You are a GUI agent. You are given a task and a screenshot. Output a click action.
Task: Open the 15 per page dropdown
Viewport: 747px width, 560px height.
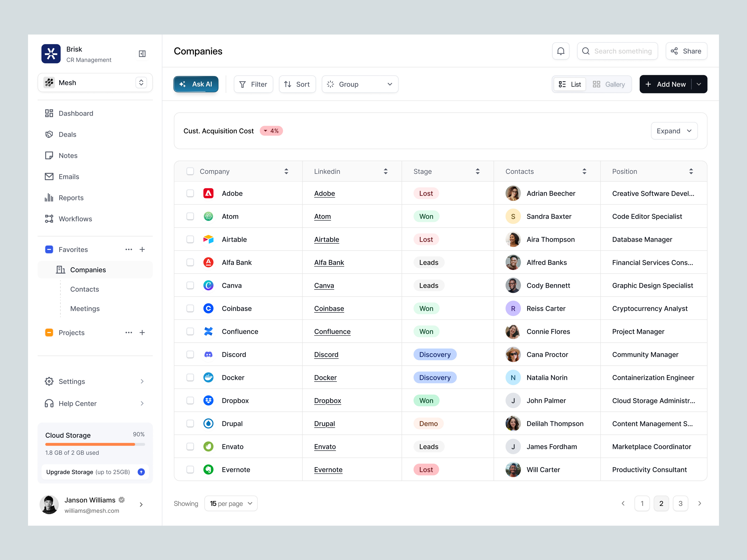[231, 503]
